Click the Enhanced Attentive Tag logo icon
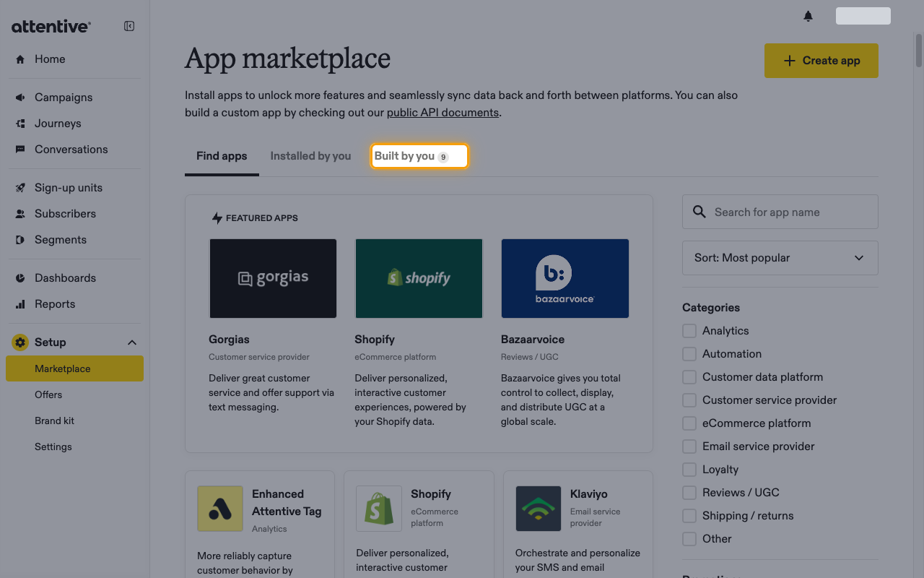The height and width of the screenshot is (578, 924). point(220,509)
